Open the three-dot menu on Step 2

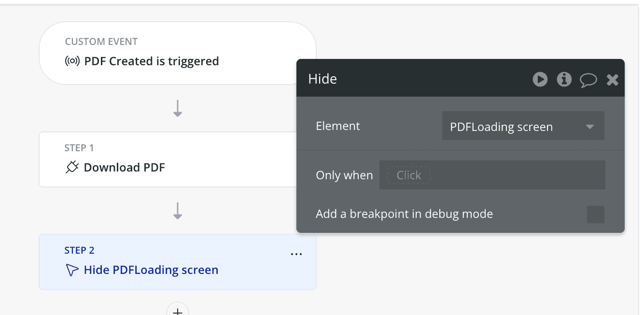click(296, 254)
